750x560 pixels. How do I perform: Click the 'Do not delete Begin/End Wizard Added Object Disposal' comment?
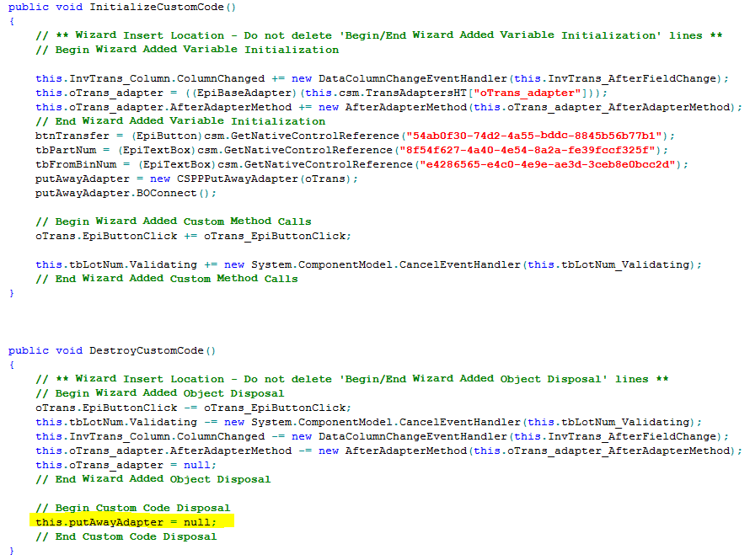(x=351, y=380)
